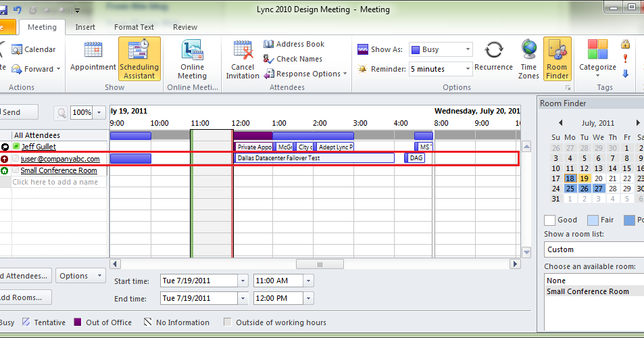Image resolution: width=644 pixels, height=338 pixels.
Task: Toggle checkbox next to juser@companyabc.com
Action: coord(16,159)
